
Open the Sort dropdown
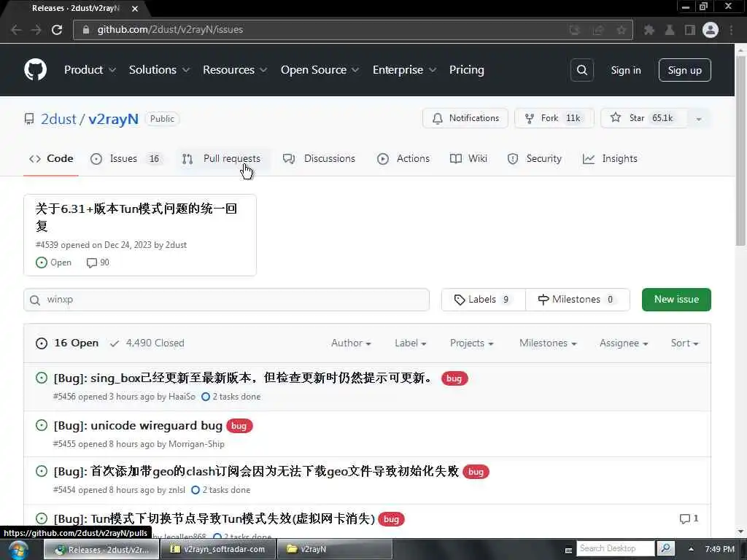tap(684, 343)
